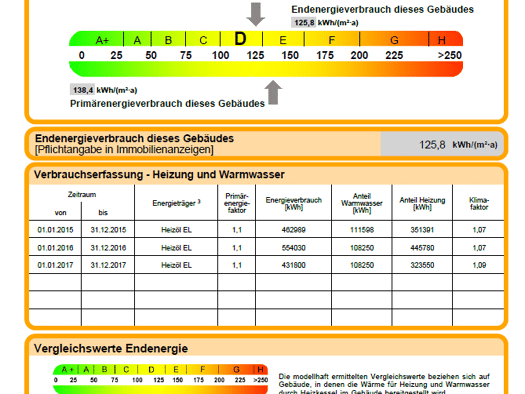Screen dimensions: 525x394
Task: Click the Vergleichswerte Endenergie heading
Action: click(111, 348)
